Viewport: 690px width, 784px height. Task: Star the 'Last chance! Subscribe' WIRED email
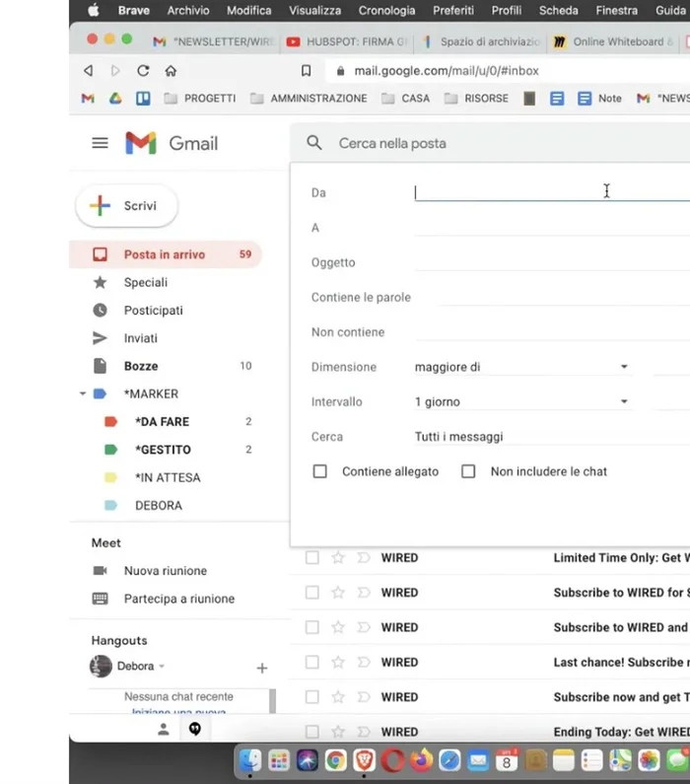tap(338, 662)
